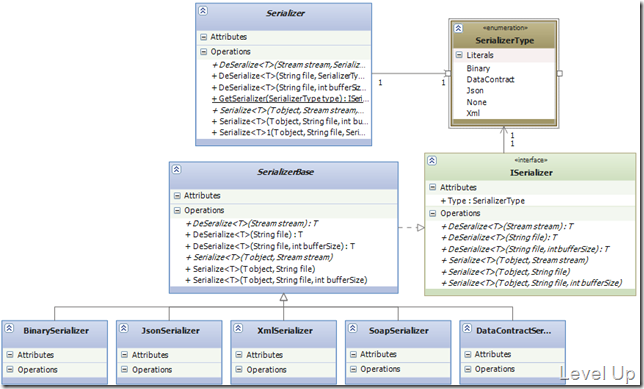The image size is (644, 389).
Task: Collapse Literals section in SerializerType
Action: coord(459,55)
